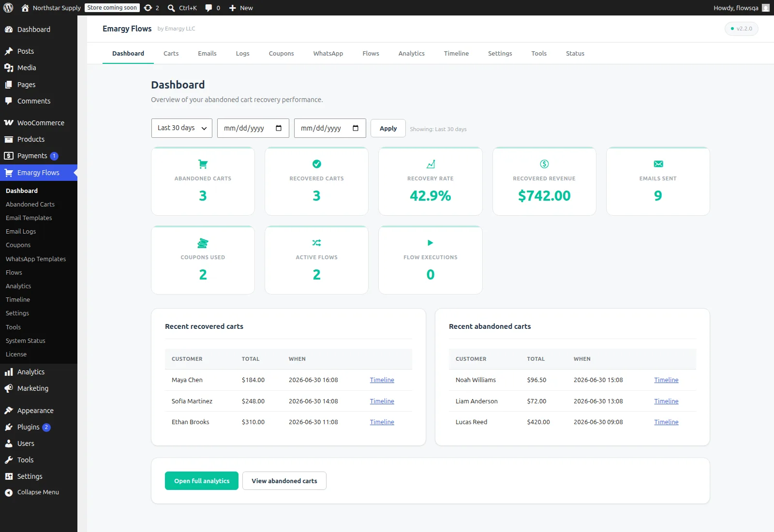Click the Marketing megaphone icon in sidebar
Image resolution: width=774 pixels, height=532 pixels.
9,388
